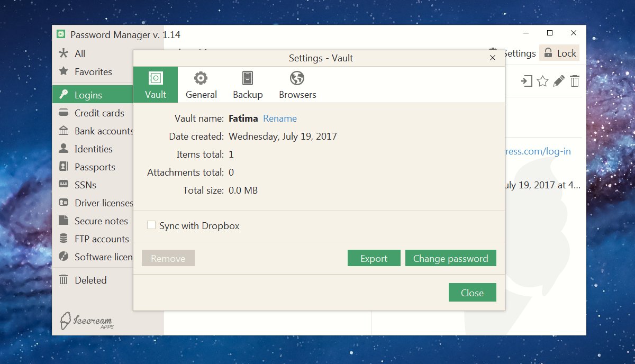The width and height of the screenshot is (635, 364).
Task: Open the Backup settings tab
Action: [248, 85]
